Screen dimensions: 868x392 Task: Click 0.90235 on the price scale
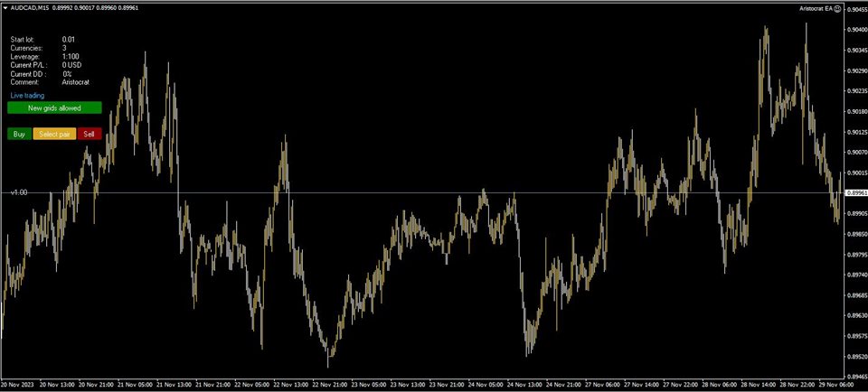(x=856, y=90)
